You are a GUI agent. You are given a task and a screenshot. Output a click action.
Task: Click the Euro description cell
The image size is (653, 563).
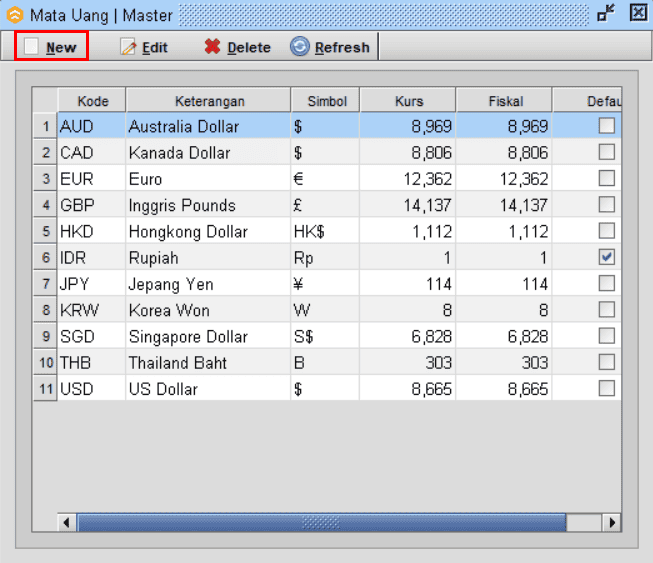click(x=208, y=178)
